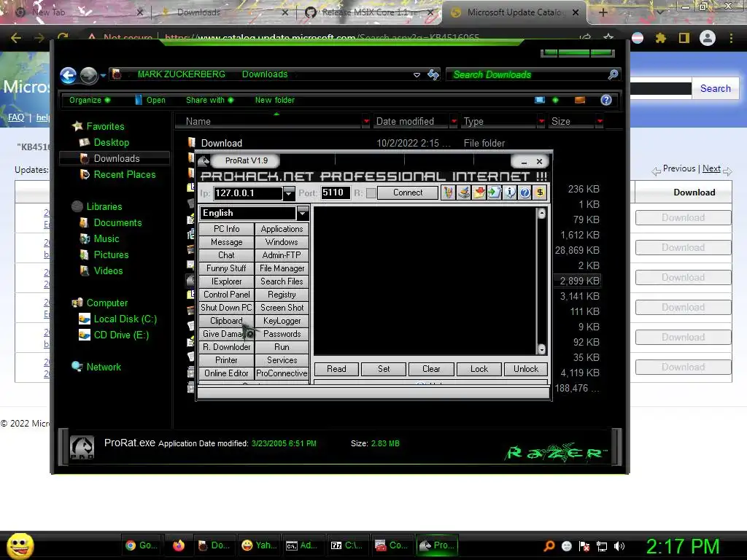Open the Name column filter dropdown
This screenshot has width=747, height=560.
click(x=366, y=122)
